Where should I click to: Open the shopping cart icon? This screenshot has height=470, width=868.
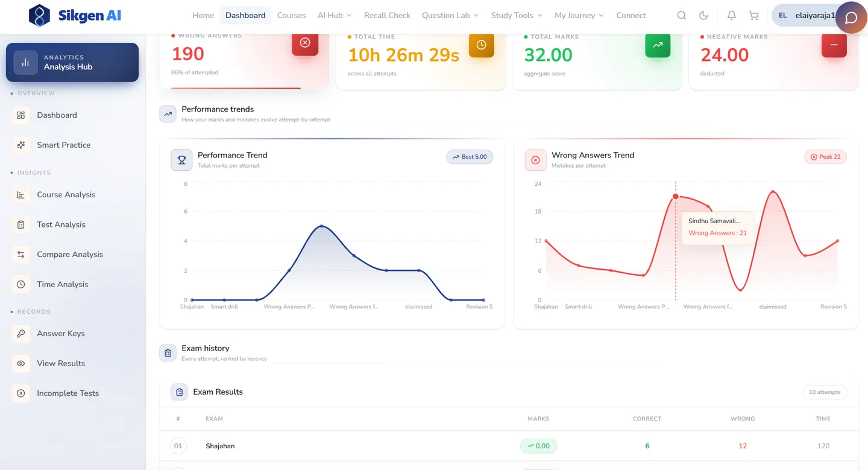(753, 16)
